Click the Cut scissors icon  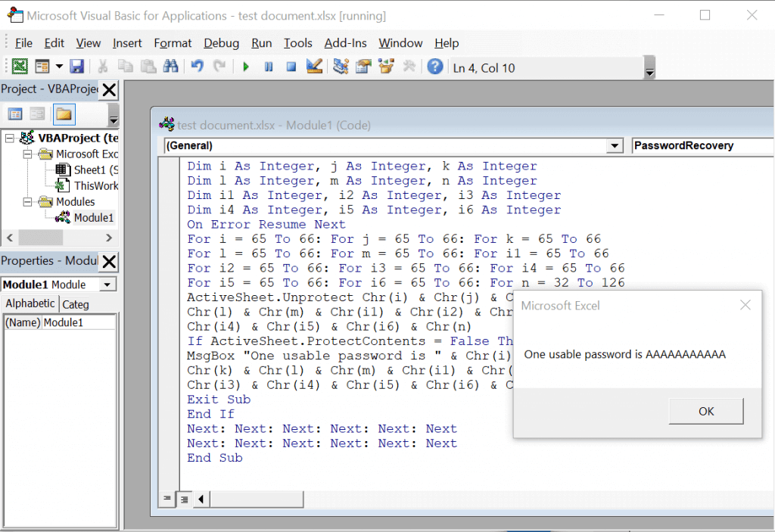click(x=103, y=67)
